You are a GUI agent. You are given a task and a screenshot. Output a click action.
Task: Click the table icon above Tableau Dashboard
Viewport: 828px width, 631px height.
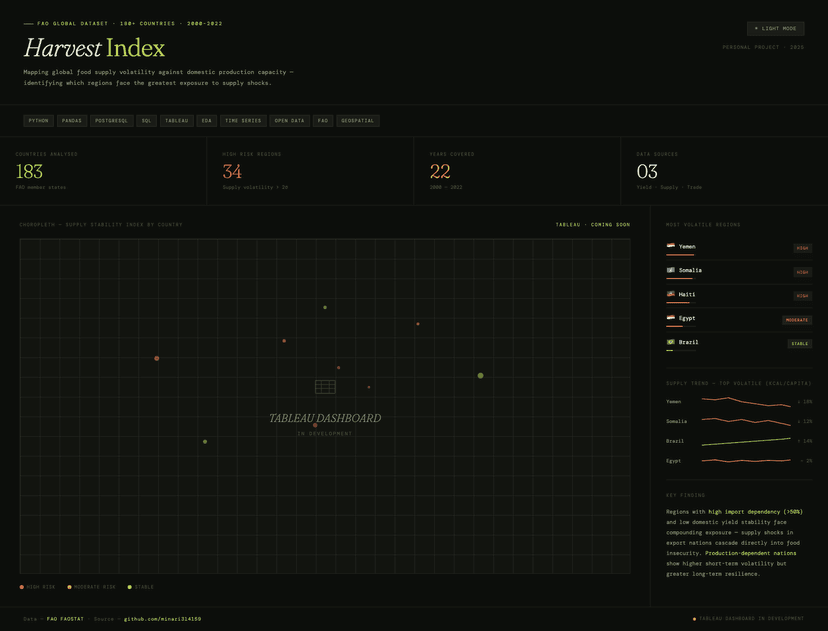click(x=325, y=387)
